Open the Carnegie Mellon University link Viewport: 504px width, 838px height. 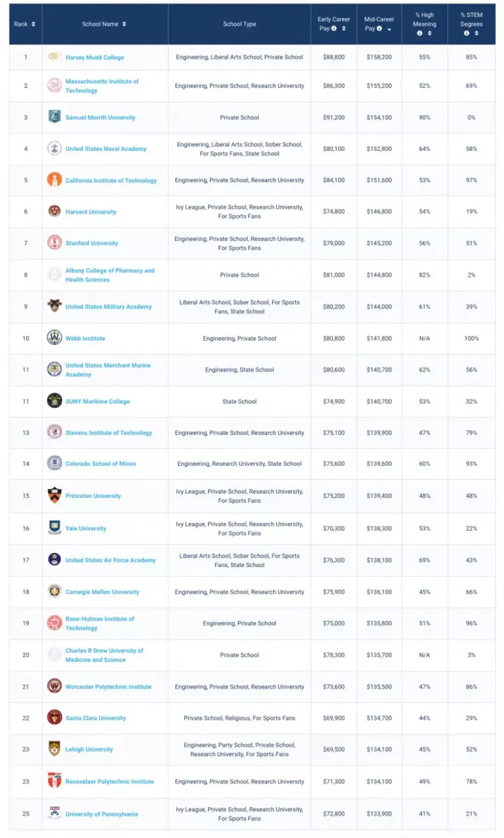(x=102, y=591)
